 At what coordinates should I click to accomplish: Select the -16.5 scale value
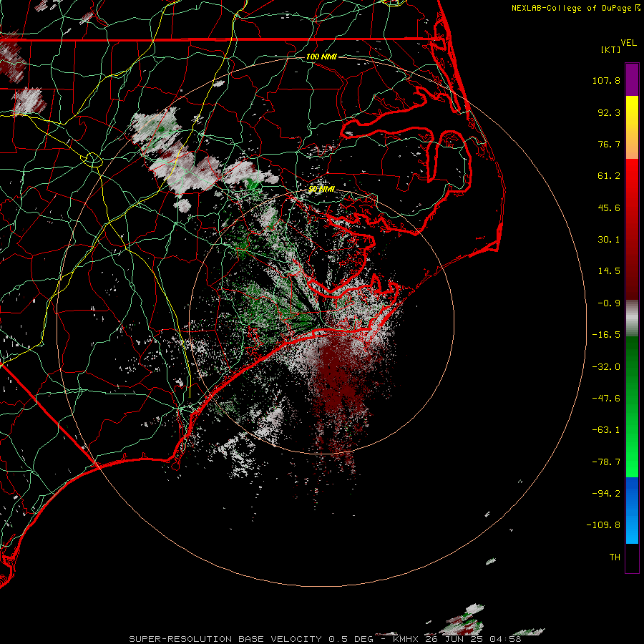[606, 335]
